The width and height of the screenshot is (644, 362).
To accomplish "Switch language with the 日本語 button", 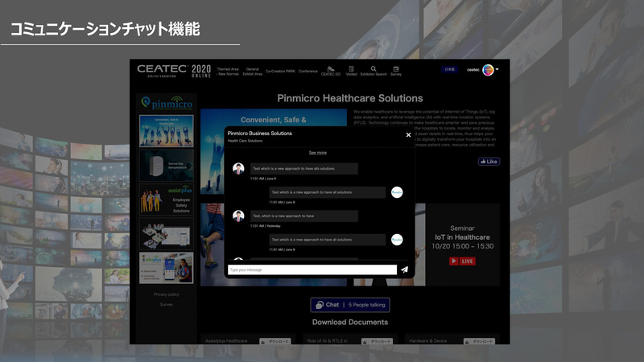I will tap(450, 69).
